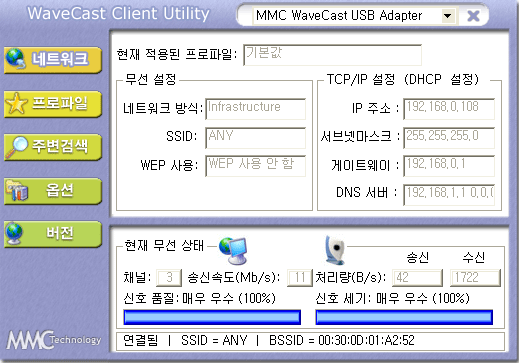
Task: Click the magnifier icon on 주변검색 button
Action: pos(16,146)
